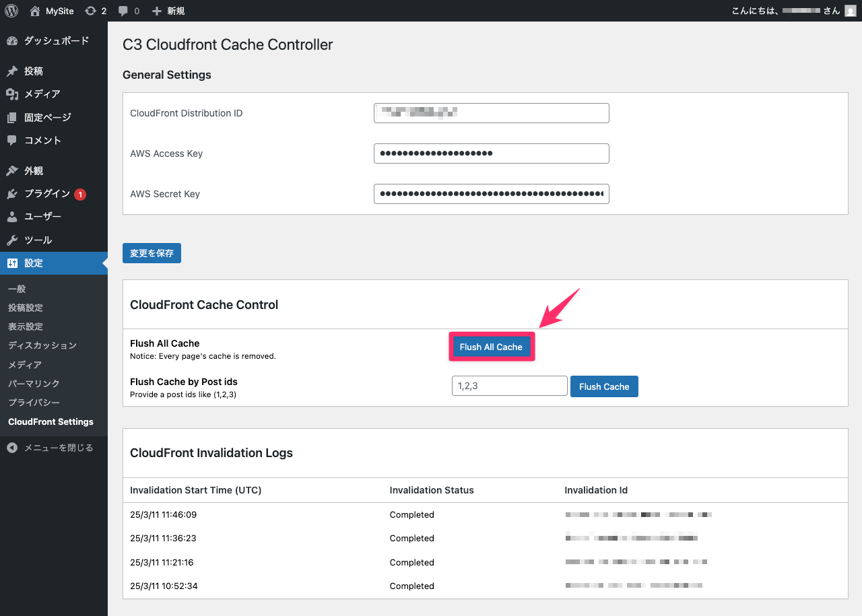Click user avatar in top right

[x=850, y=11]
